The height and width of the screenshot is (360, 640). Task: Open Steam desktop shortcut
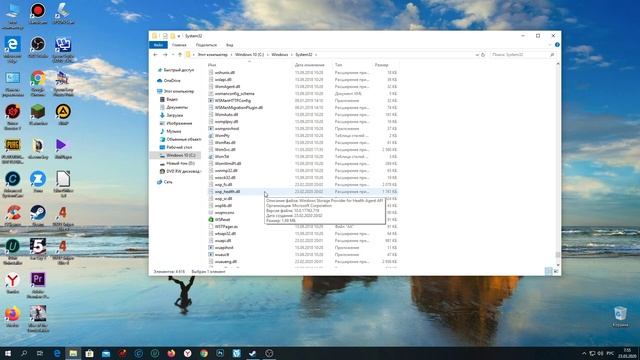38,216
